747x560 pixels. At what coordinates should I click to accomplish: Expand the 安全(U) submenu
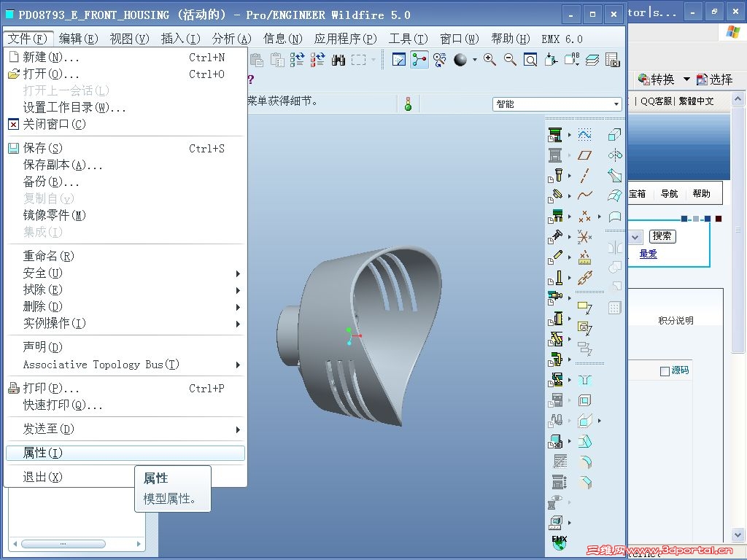pyautogui.click(x=125, y=273)
